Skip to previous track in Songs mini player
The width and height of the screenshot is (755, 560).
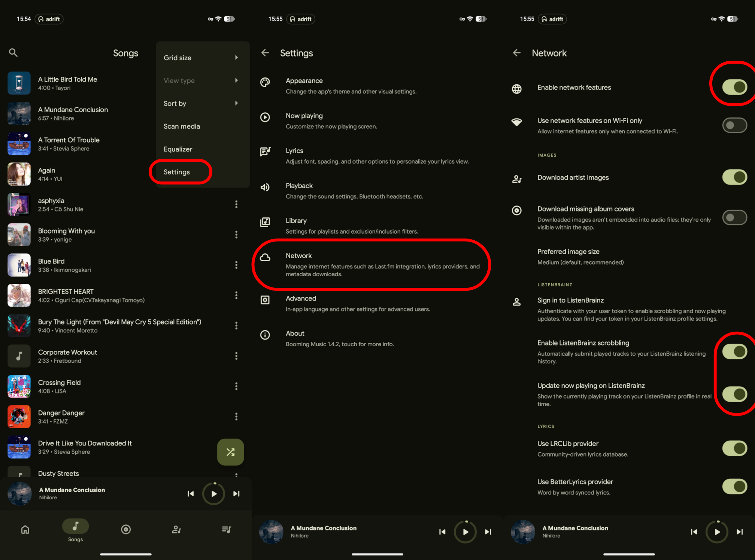tap(191, 493)
